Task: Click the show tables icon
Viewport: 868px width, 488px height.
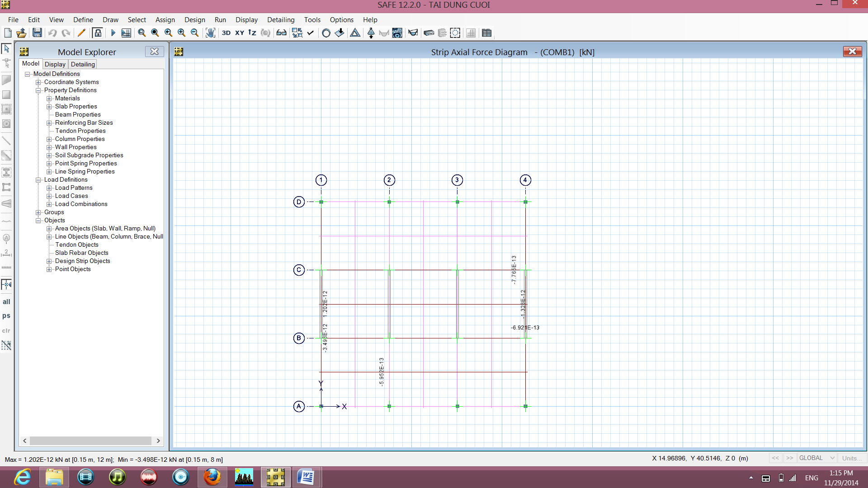Action: coord(487,33)
